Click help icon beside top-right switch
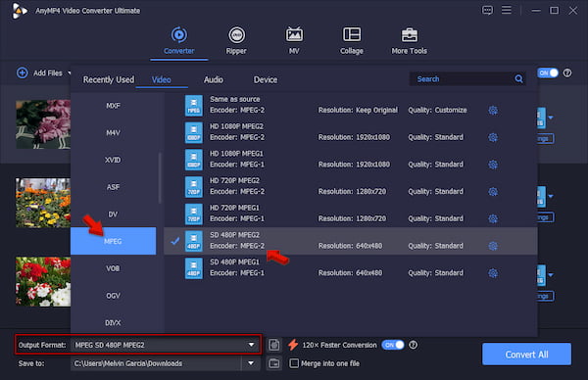588x380 pixels. point(567,73)
